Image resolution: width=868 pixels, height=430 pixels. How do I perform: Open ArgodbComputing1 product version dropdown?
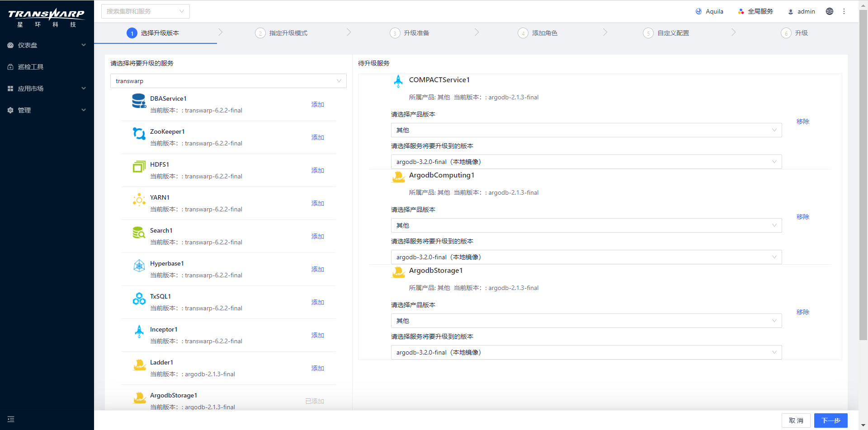tap(586, 225)
